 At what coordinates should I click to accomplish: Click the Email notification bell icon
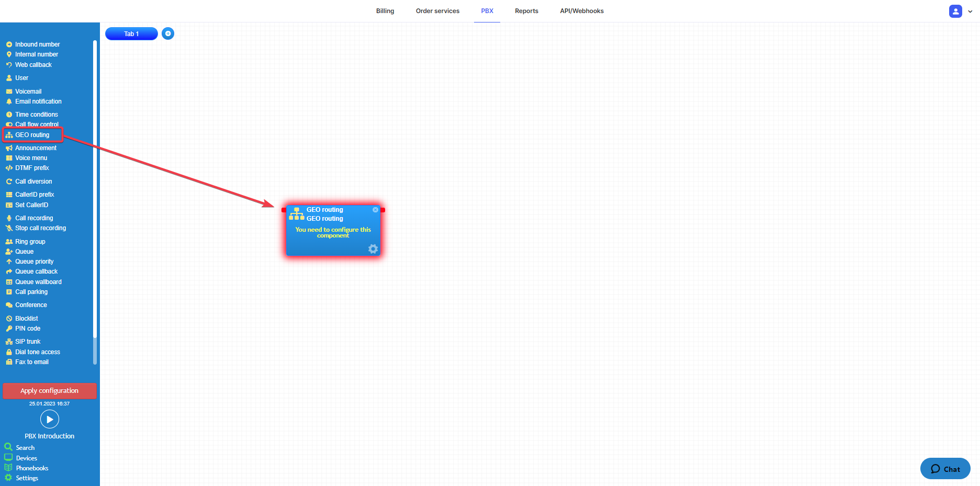tap(9, 101)
